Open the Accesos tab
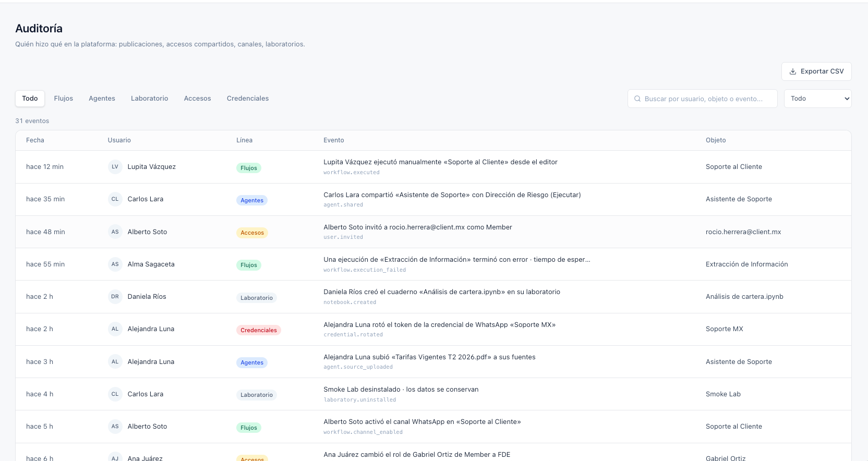 click(198, 99)
